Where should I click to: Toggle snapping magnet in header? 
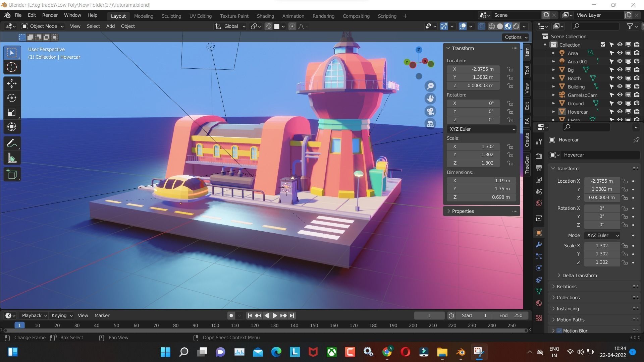coord(268,26)
